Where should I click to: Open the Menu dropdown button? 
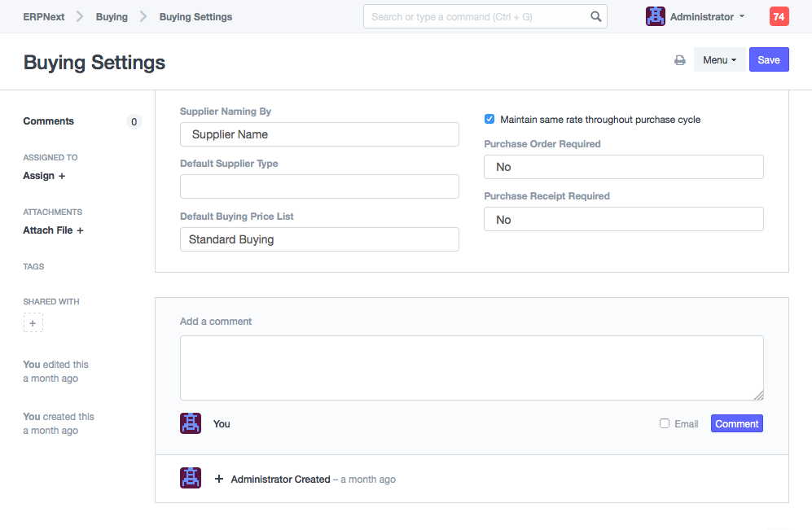tap(719, 59)
